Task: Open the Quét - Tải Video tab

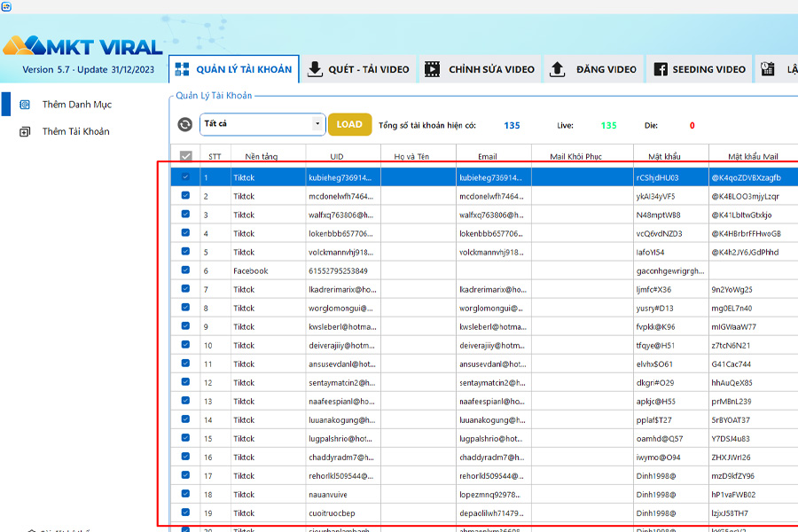Action: point(359,69)
